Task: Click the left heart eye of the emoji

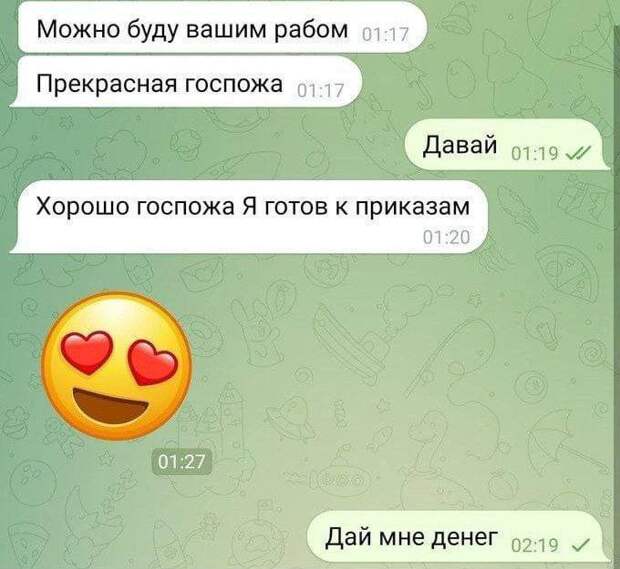Action: [87, 352]
